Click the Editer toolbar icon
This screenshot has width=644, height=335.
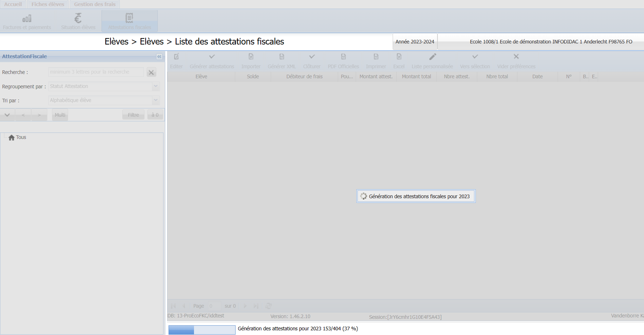[176, 57]
